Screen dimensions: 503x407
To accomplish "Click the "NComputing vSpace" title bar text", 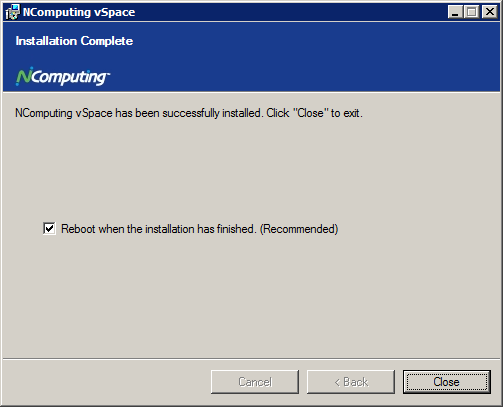I will point(79,12).
